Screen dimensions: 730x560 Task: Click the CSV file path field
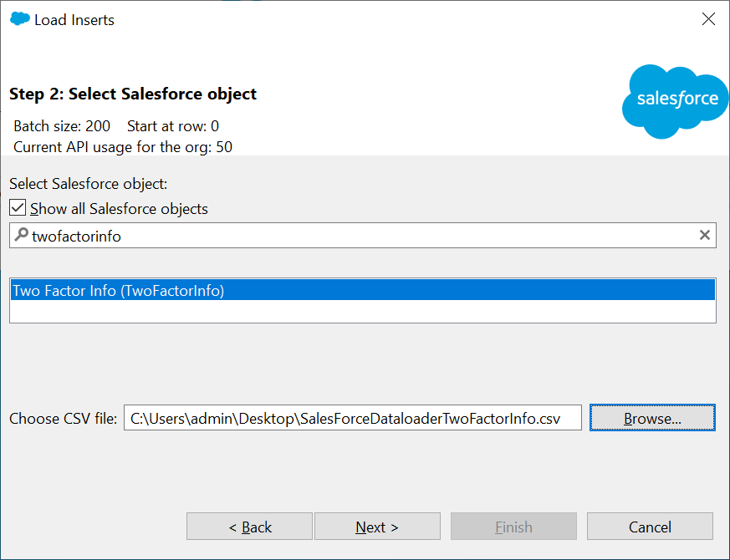[352, 418]
